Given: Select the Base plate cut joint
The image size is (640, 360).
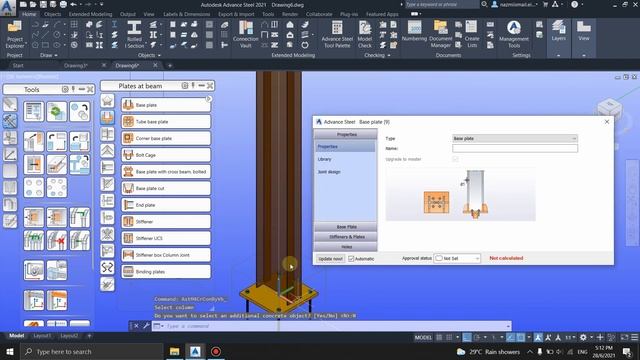Looking at the screenshot, I should [166, 188].
